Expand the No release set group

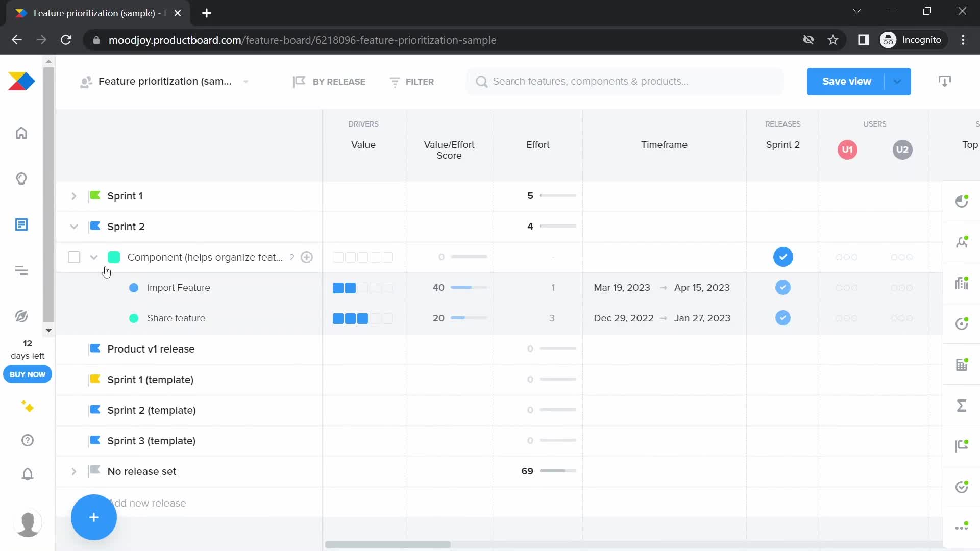pyautogui.click(x=73, y=471)
